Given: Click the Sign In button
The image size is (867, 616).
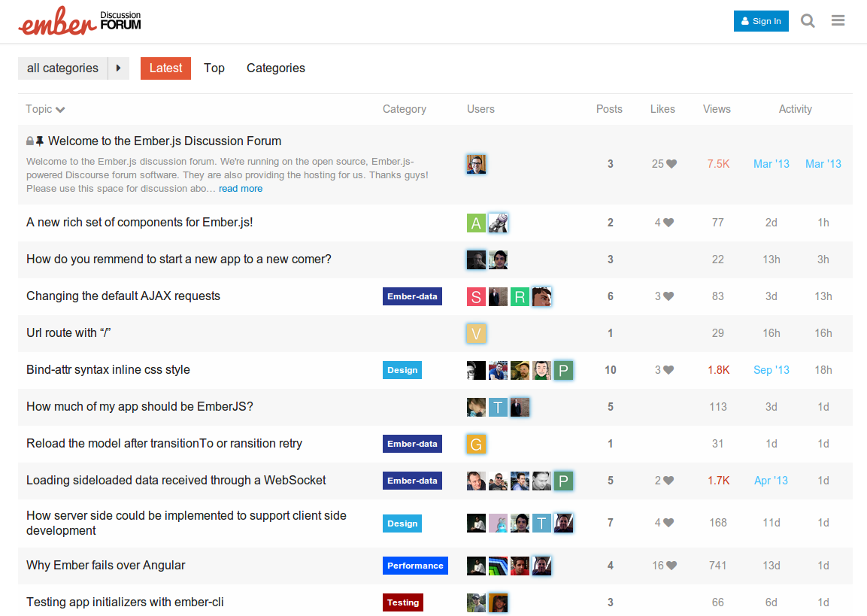Looking at the screenshot, I should click(x=761, y=21).
